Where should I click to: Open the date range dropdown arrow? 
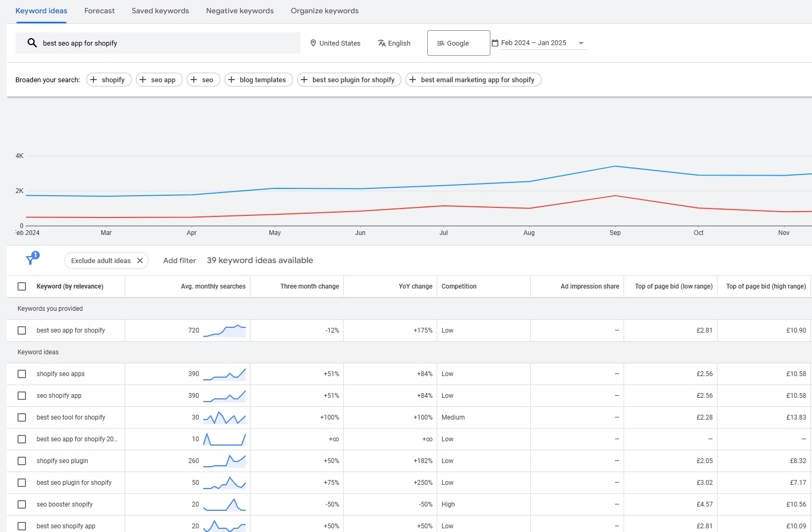581,43
